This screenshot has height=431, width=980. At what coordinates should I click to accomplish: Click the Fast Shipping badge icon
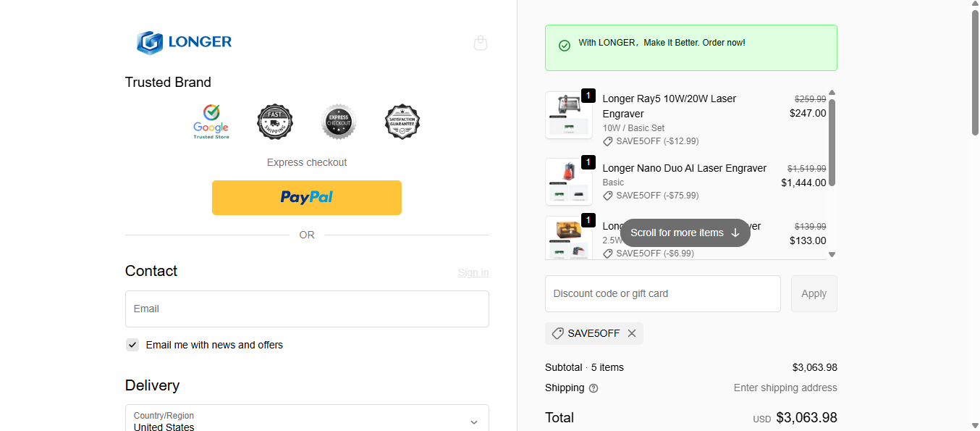coord(275,122)
